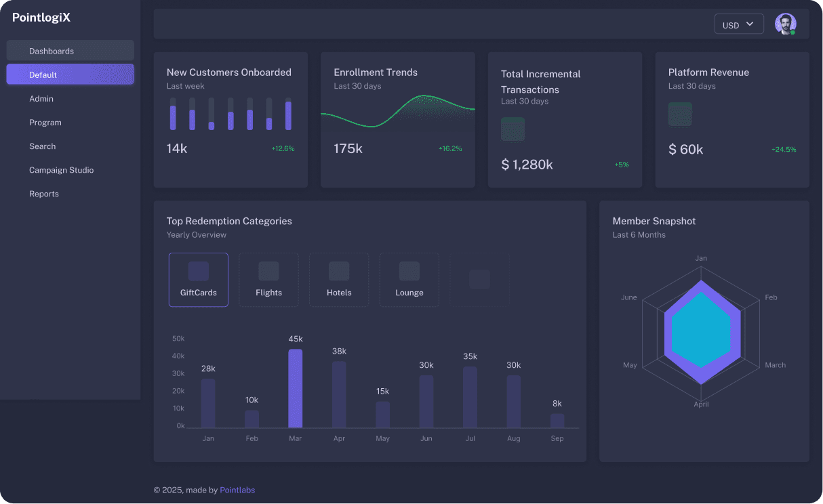Click the Member Snapshot heading
The image size is (823, 504).
pos(654,221)
